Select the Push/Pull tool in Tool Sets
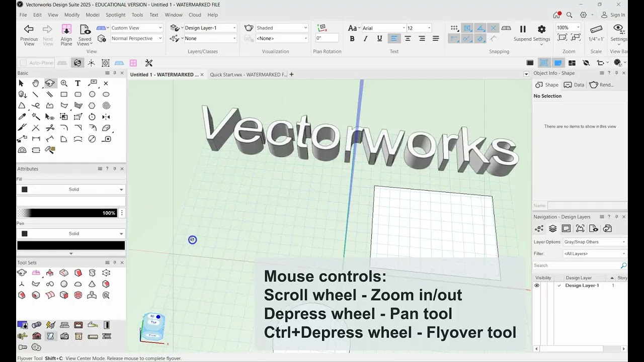 [50, 273]
